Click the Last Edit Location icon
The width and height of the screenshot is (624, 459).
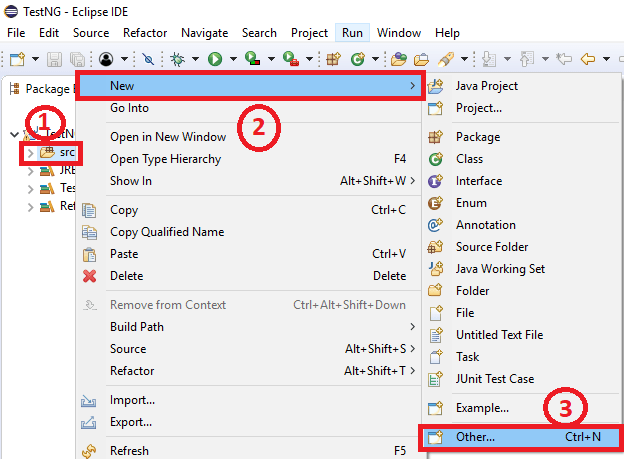tap(564, 59)
